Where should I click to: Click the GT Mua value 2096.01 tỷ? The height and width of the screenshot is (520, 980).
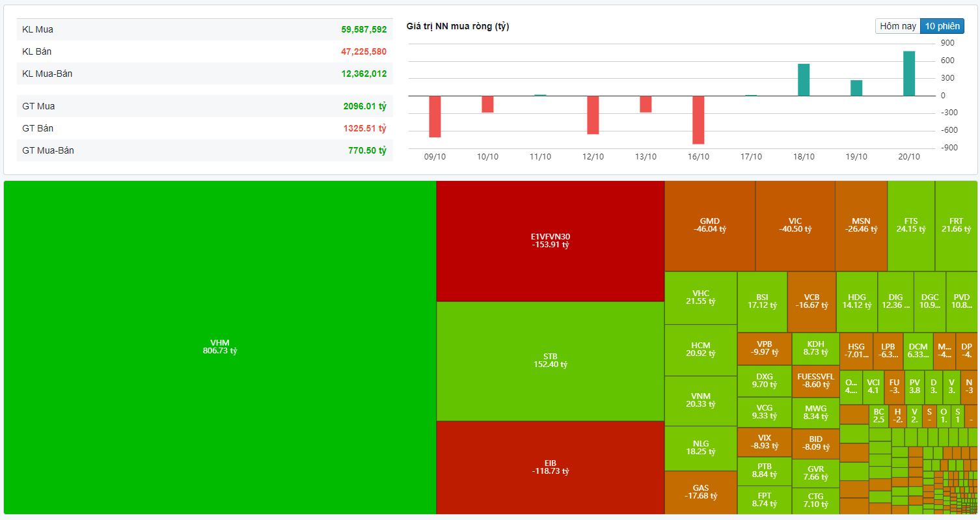pyautogui.click(x=365, y=106)
